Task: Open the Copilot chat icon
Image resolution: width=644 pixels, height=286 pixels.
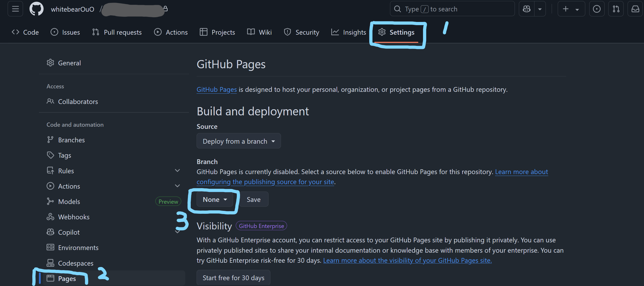Action: coord(527,9)
